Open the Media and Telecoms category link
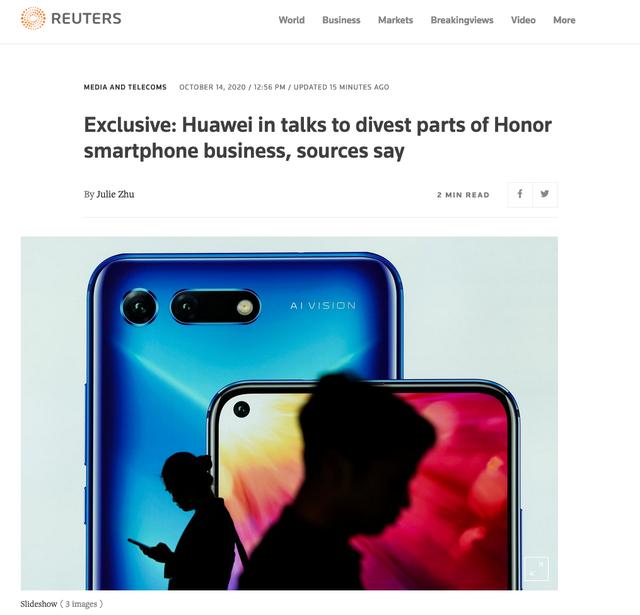 (125, 87)
